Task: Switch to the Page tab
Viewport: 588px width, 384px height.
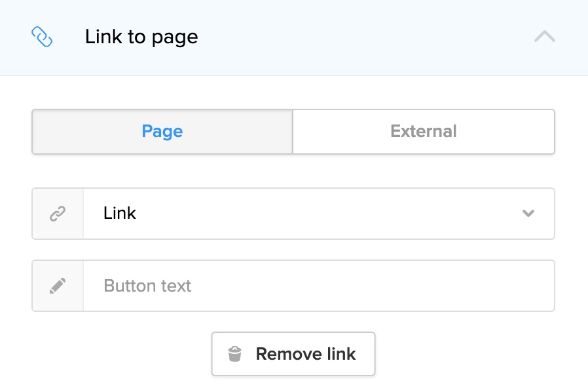Action: [162, 132]
